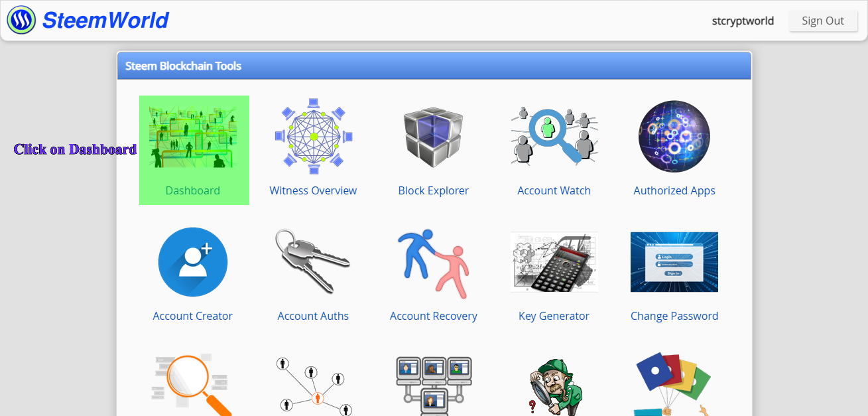The image size is (868, 416).
Task: Click the Steem Blockchain Tools header bar
Action: [434, 66]
